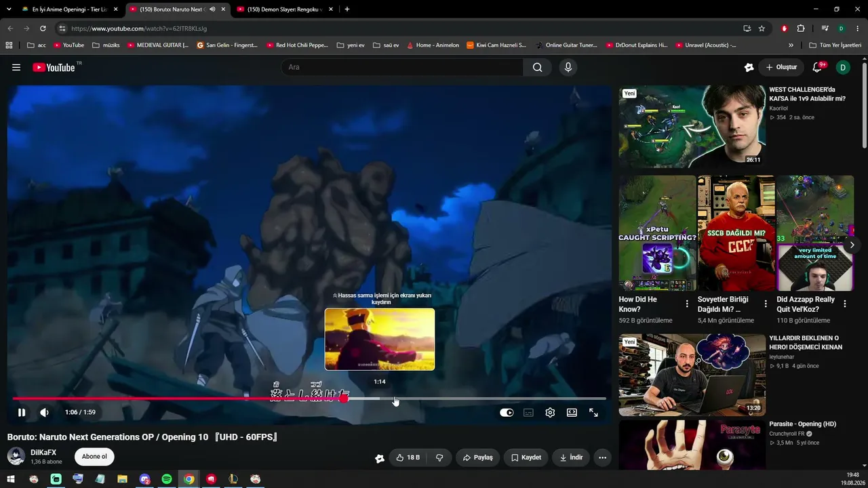
Task: Like the video with 18 B likes
Action: pyautogui.click(x=408, y=457)
